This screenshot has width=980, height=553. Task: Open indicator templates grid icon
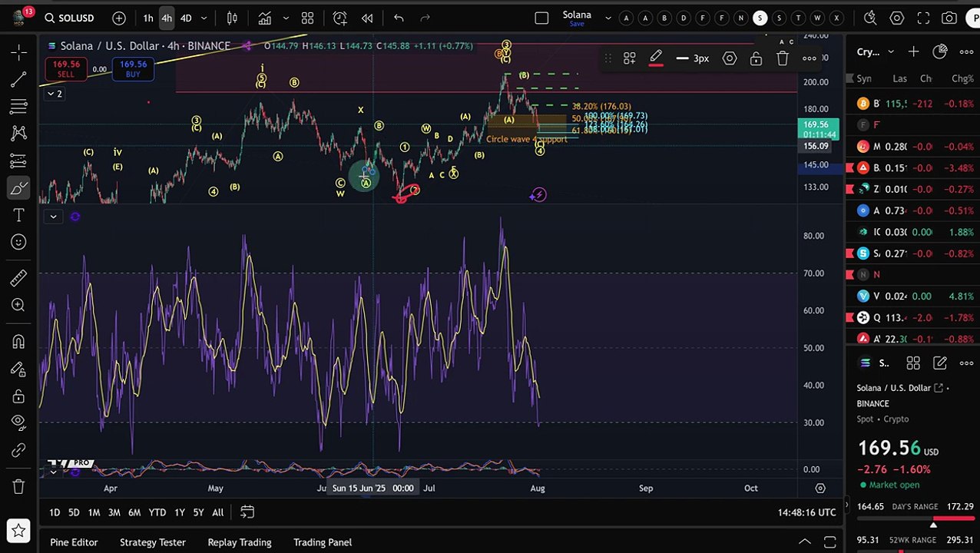[307, 18]
